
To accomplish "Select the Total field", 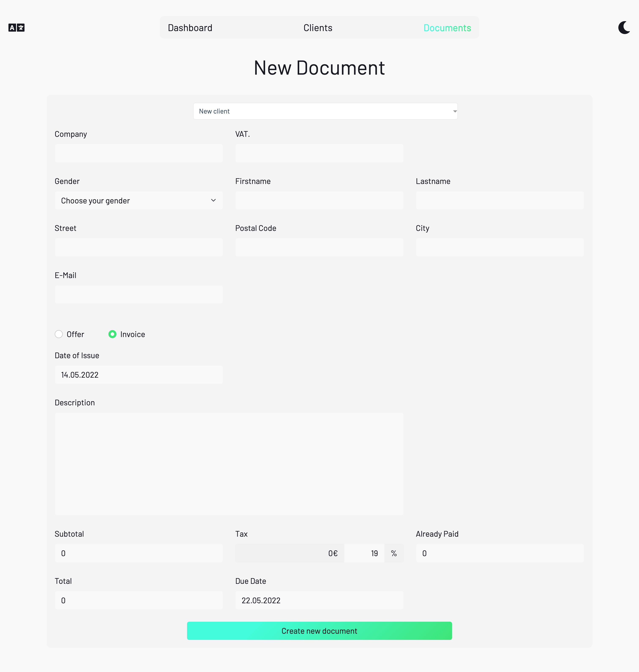I will point(139,600).
